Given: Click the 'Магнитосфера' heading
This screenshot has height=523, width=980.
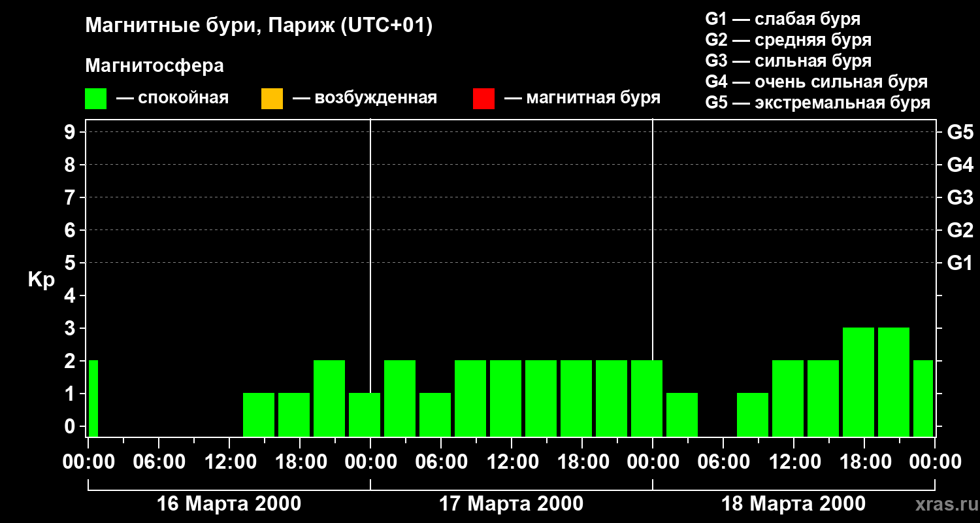Looking at the screenshot, I should click(x=154, y=66).
